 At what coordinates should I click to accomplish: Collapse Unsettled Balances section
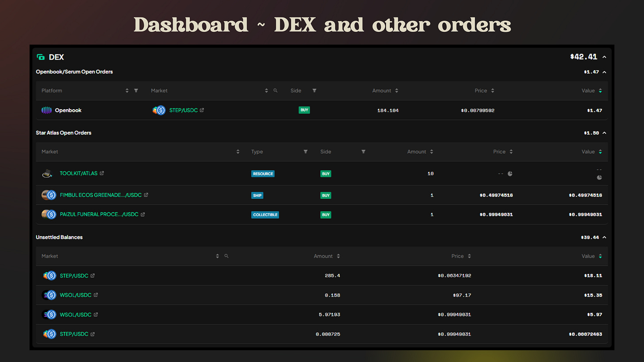pos(604,237)
